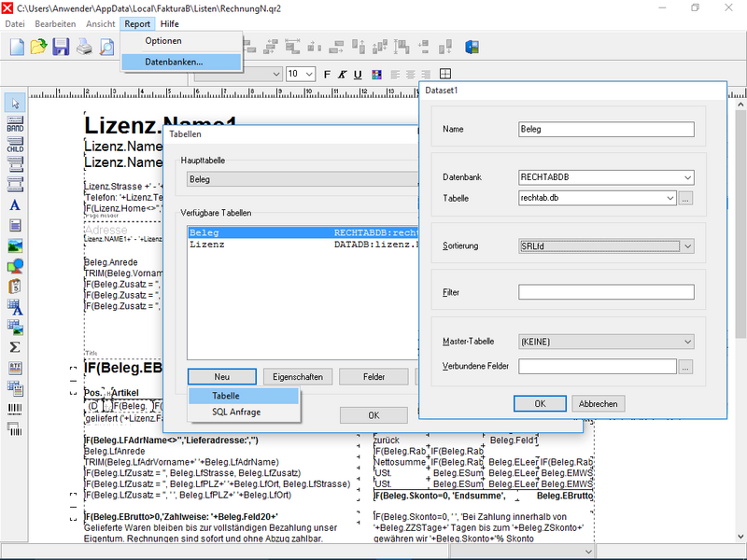Open the dropdown in the bottom status bar

(588, 552)
